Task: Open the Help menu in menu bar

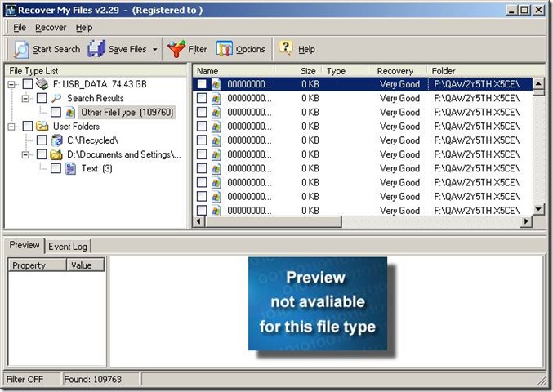Action: pos(84,28)
